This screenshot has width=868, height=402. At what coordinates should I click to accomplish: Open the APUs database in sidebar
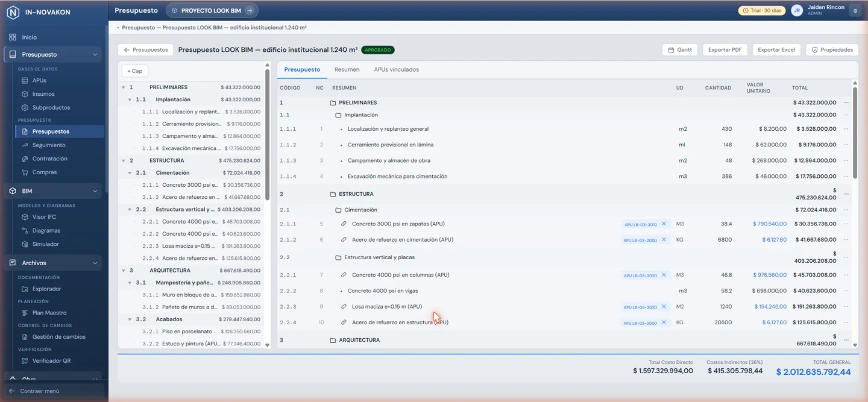point(39,80)
